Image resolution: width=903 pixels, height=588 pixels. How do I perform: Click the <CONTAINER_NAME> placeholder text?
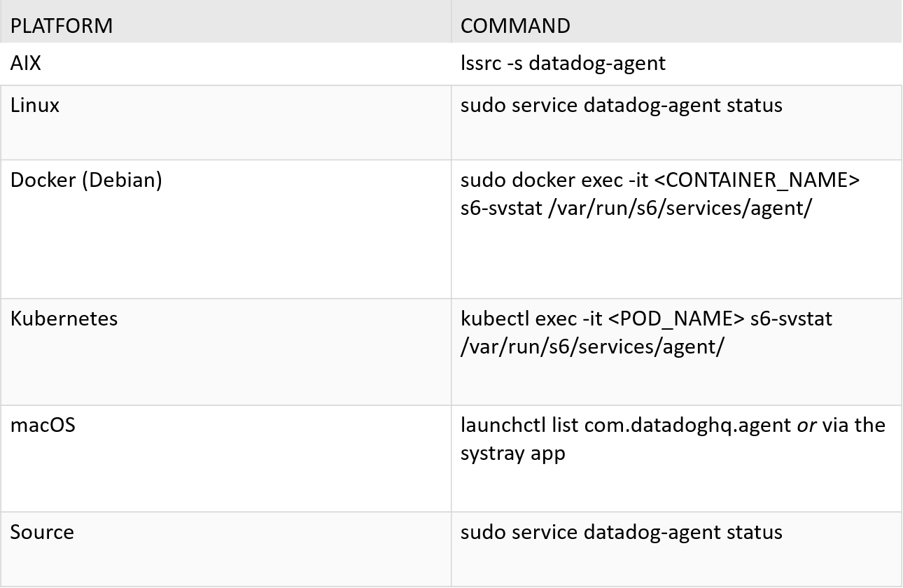point(757,180)
